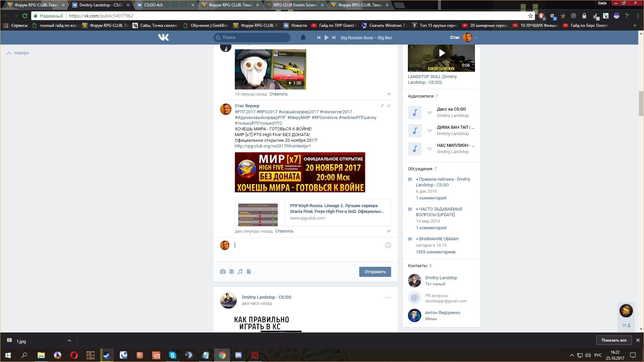Open Discord from the taskbar

(x=238, y=355)
